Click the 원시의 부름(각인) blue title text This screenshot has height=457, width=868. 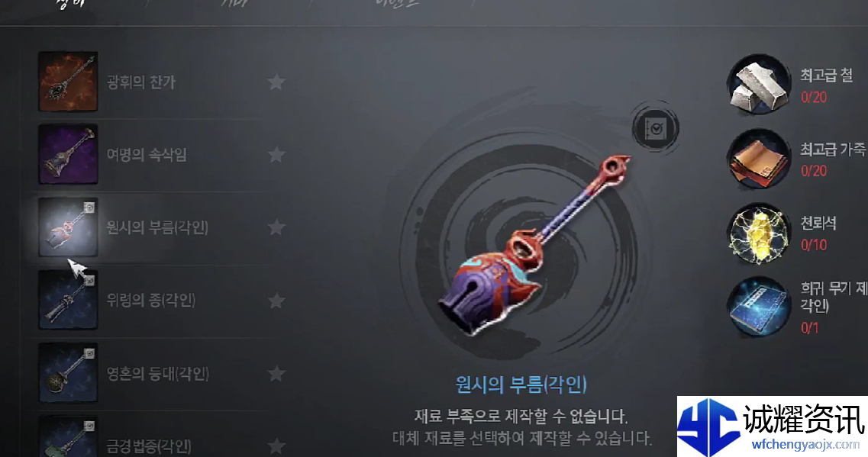point(521,384)
